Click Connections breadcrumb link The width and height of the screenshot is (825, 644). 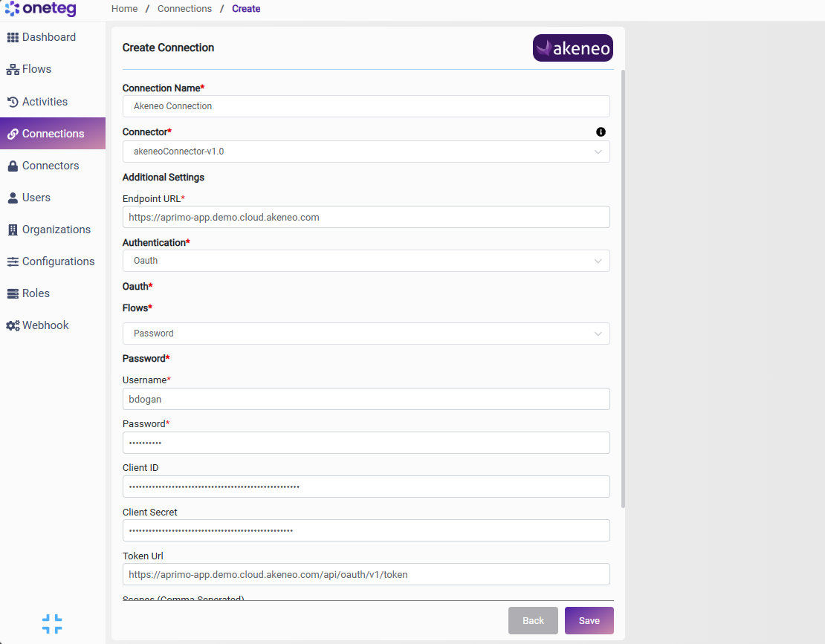click(x=184, y=9)
